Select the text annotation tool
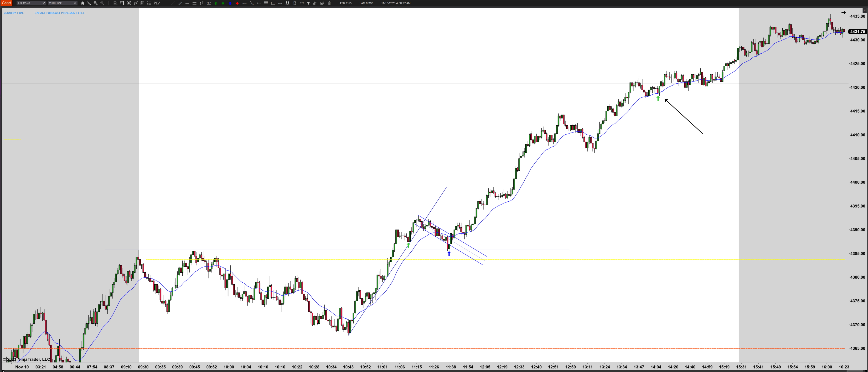The image size is (868, 372). pyautogui.click(x=308, y=3)
